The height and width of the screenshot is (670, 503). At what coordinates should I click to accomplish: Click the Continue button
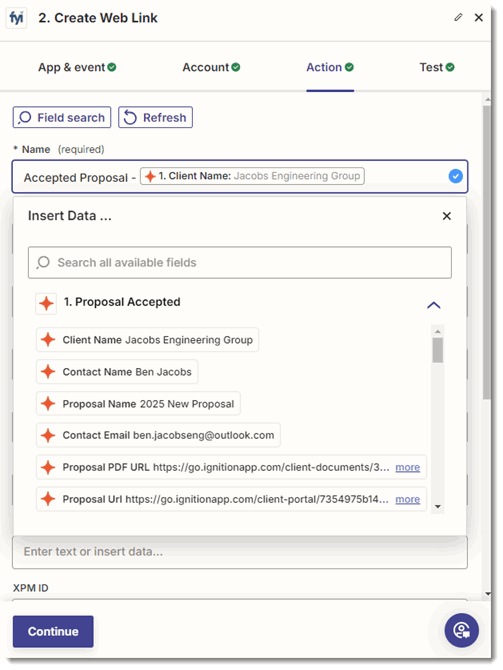click(53, 631)
